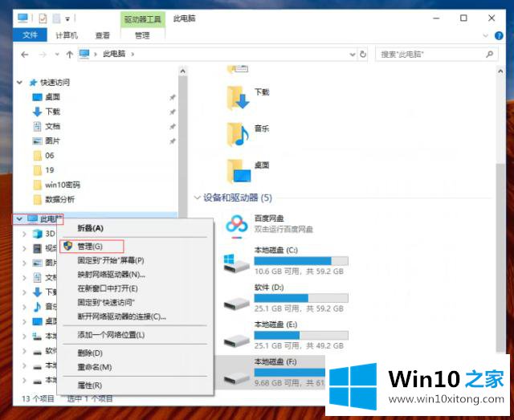The image size is (514, 420).
Task: Go up one level with up arrow
Action: pos(69,55)
